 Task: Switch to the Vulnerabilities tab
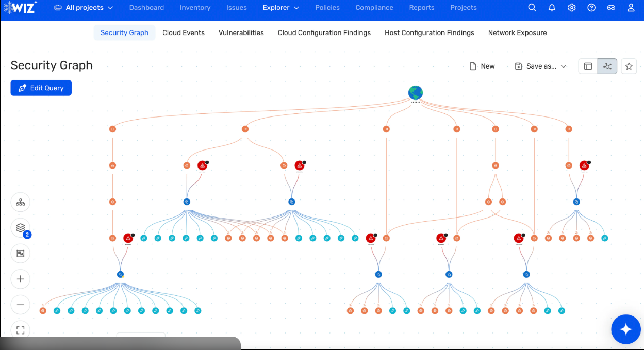click(241, 32)
